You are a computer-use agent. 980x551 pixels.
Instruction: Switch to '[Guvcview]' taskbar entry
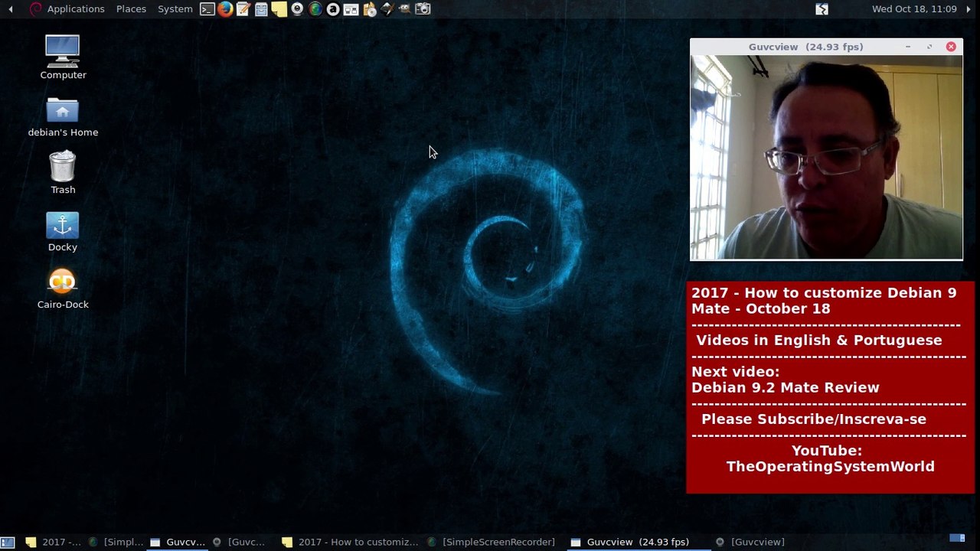(x=750, y=542)
